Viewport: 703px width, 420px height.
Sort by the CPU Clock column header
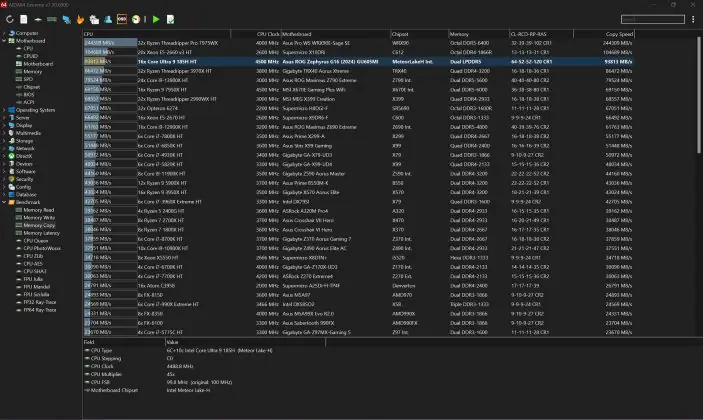click(256, 34)
